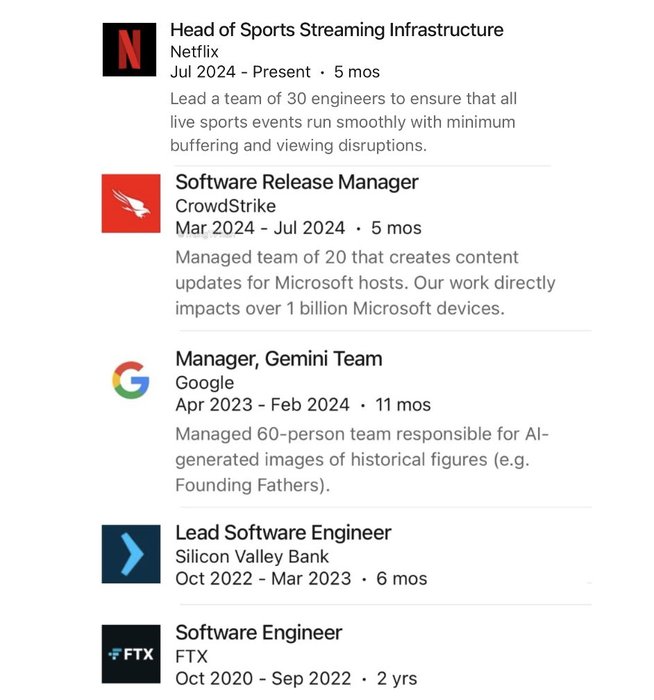Click the CrowdStrike description about Microsoft hosts

coord(364,283)
